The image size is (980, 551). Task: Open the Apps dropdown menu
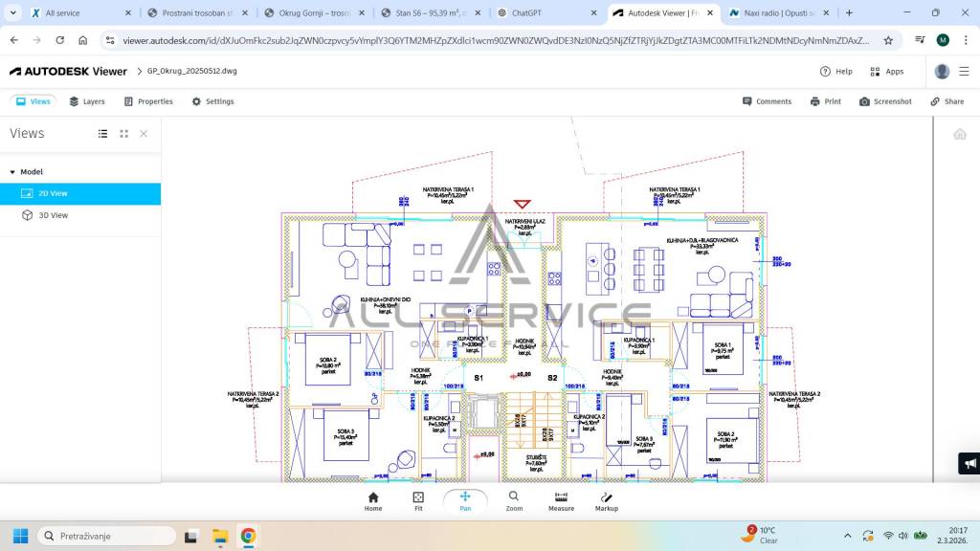[886, 72]
